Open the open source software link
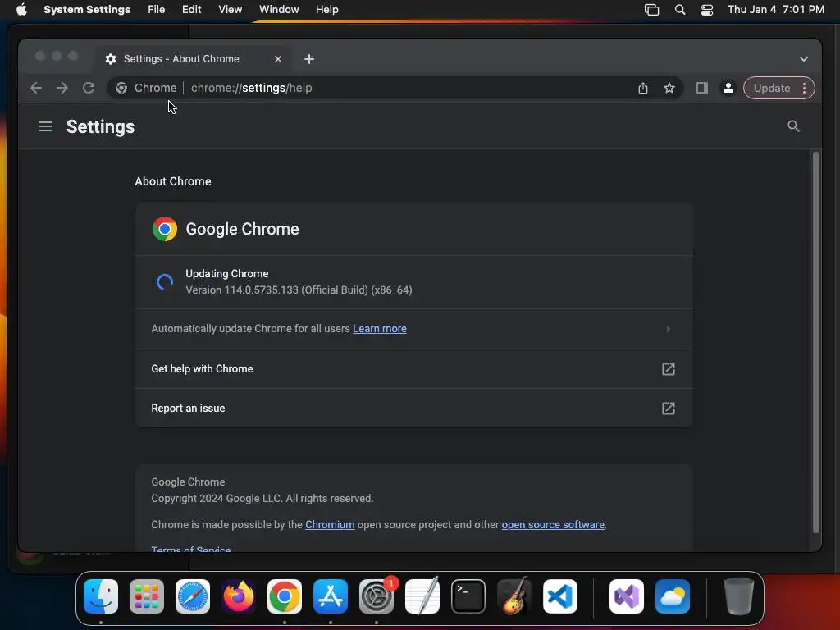Viewport: 840px width, 630px height. tap(552, 524)
